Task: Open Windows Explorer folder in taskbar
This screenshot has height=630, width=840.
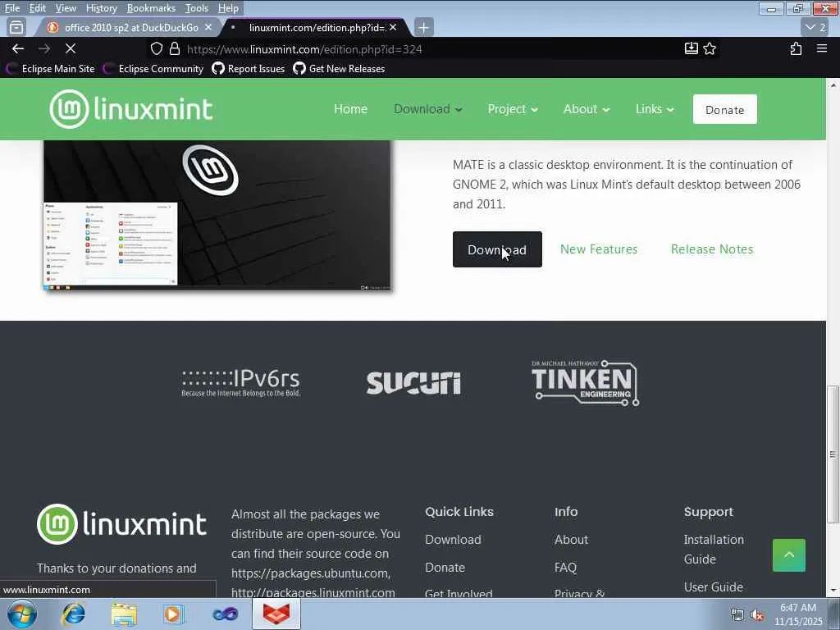Action: (124, 614)
